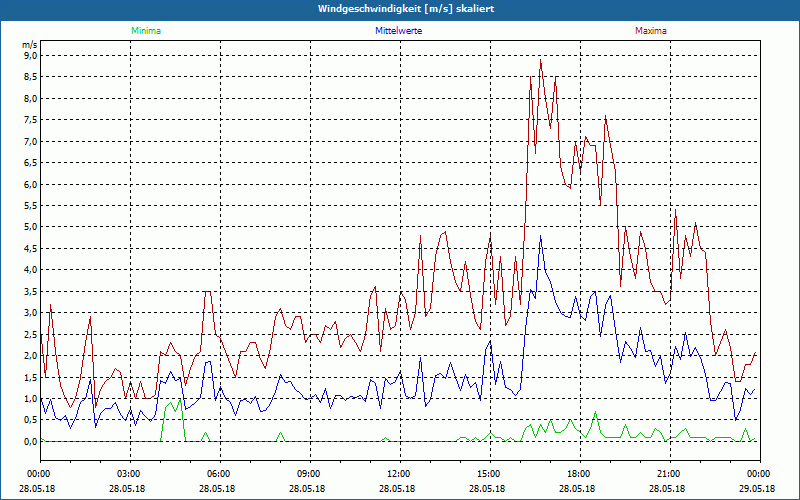Click the 09:00 time label
Image resolution: width=800 pixels, height=500 pixels.
309,474
